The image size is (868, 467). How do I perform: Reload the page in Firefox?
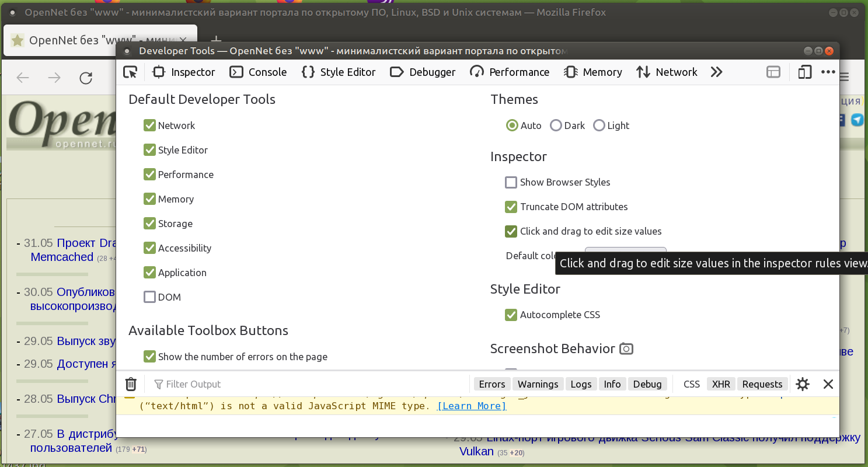click(86, 78)
